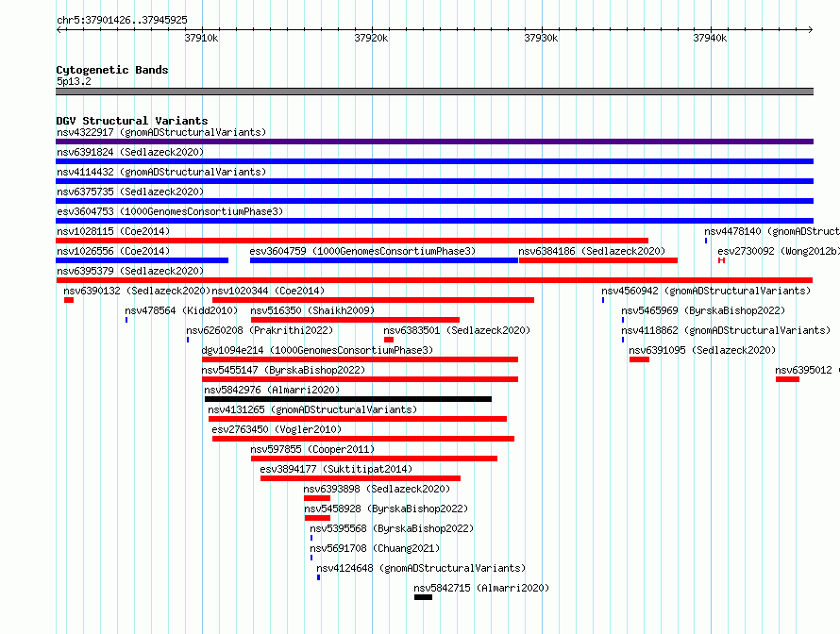Viewport: 840px width, 634px height.
Task: Open nsv5691708 (Chuang2021) label
Action: (375, 548)
